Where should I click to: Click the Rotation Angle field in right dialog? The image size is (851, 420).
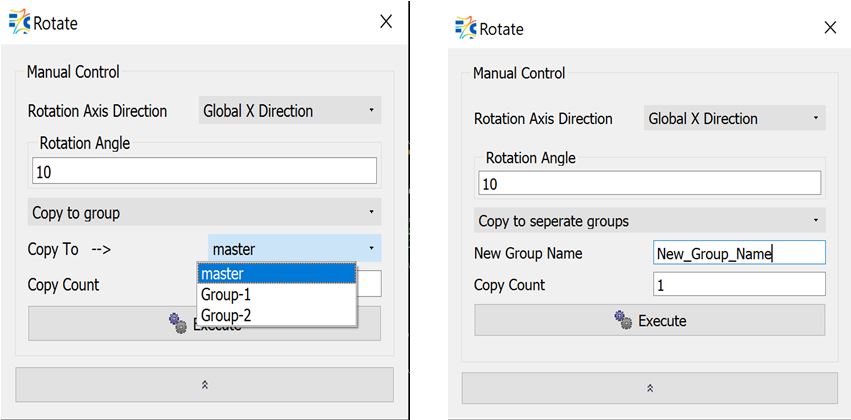point(649,184)
